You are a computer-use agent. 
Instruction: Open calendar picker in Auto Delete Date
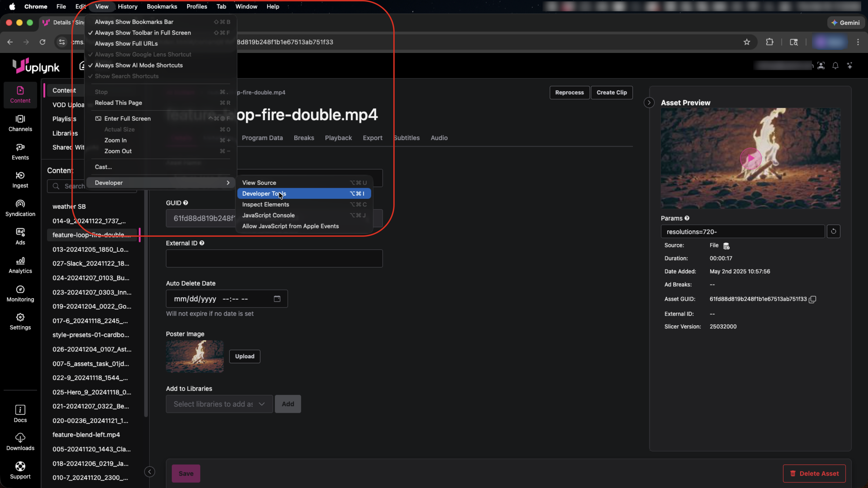click(x=277, y=299)
